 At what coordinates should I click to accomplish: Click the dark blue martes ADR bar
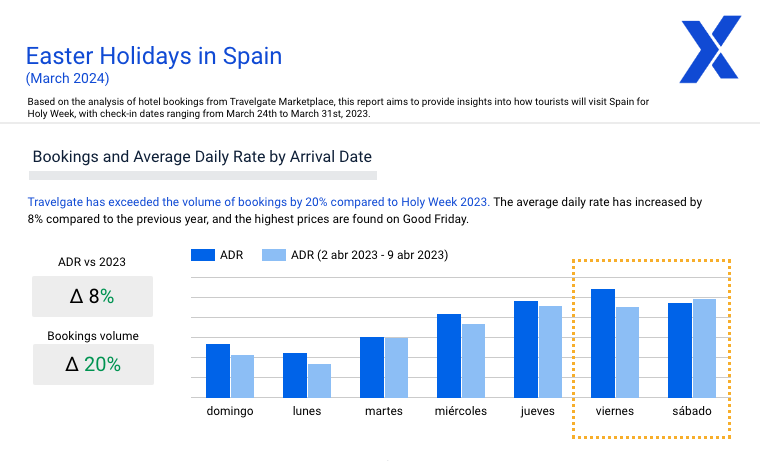(372, 367)
